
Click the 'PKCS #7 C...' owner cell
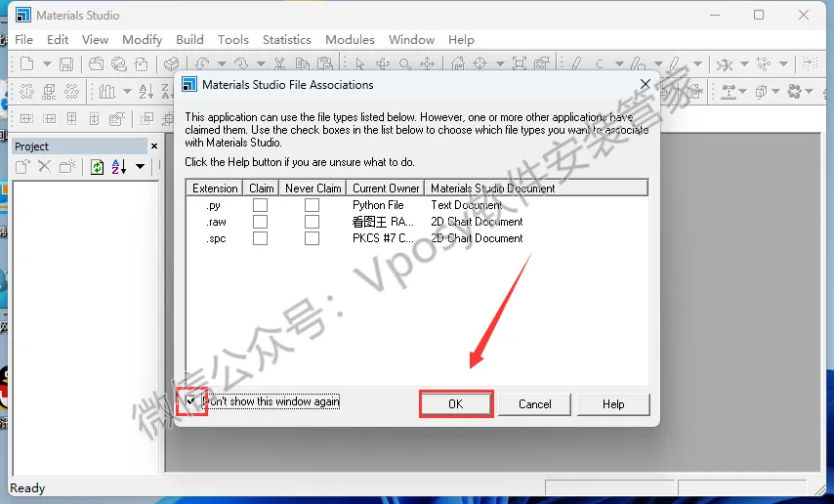point(383,238)
